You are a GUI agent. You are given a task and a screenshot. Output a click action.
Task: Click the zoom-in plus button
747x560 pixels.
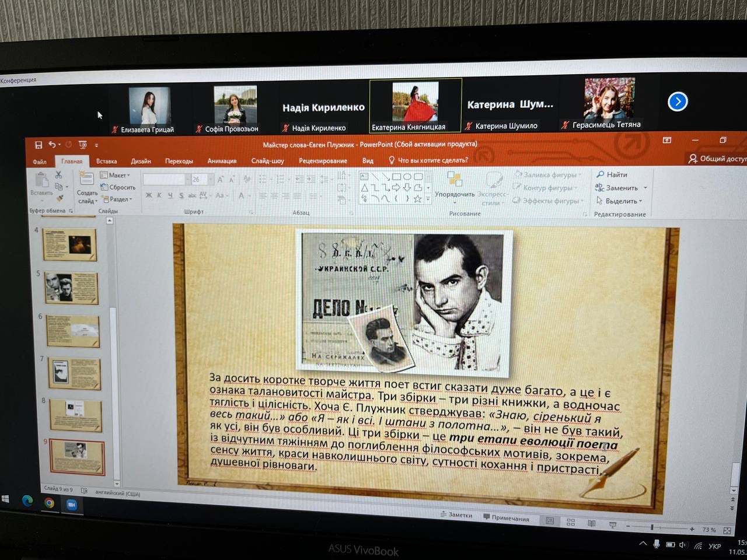point(692,529)
